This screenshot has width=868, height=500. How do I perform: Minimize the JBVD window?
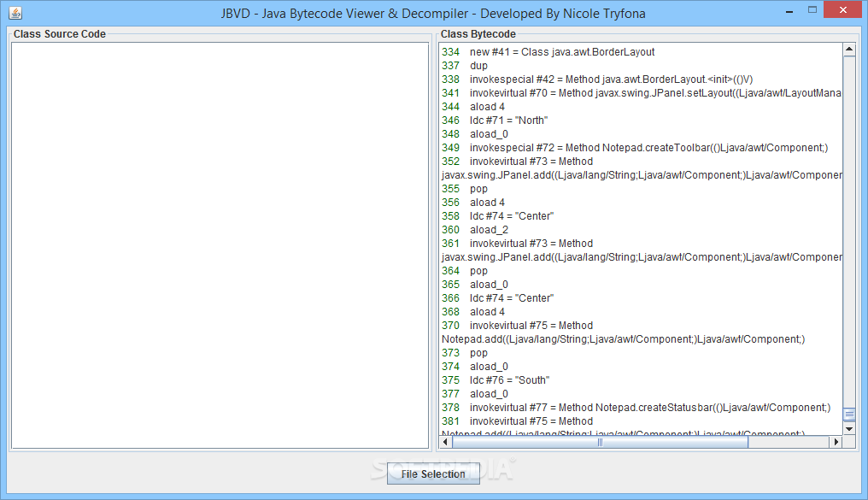pyautogui.click(x=789, y=10)
